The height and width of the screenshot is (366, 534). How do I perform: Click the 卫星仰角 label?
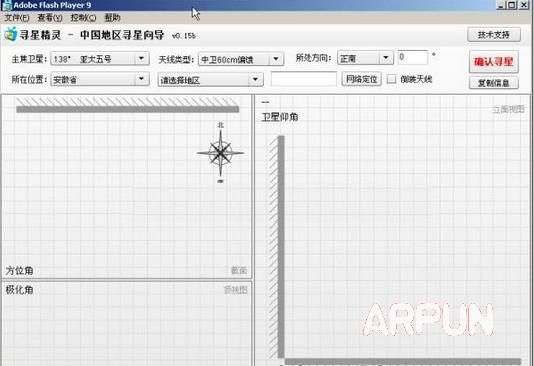coord(280,117)
